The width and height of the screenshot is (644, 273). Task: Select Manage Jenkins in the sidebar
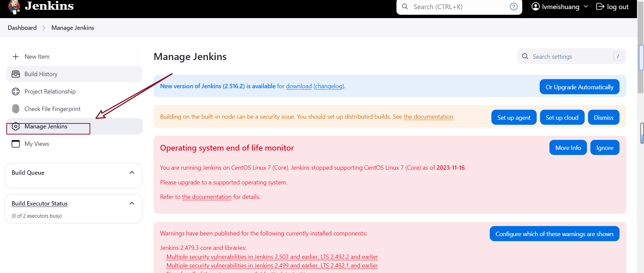[74, 126]
